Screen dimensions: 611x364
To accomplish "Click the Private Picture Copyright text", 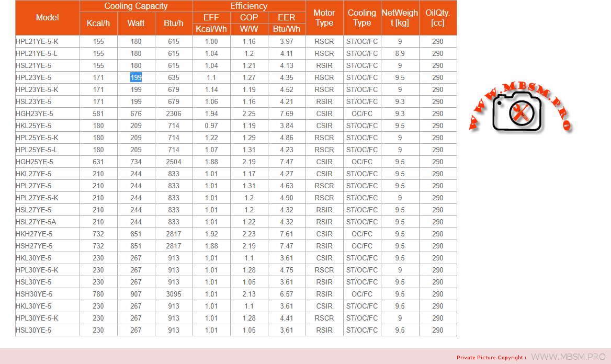I will tap(491, 358).
